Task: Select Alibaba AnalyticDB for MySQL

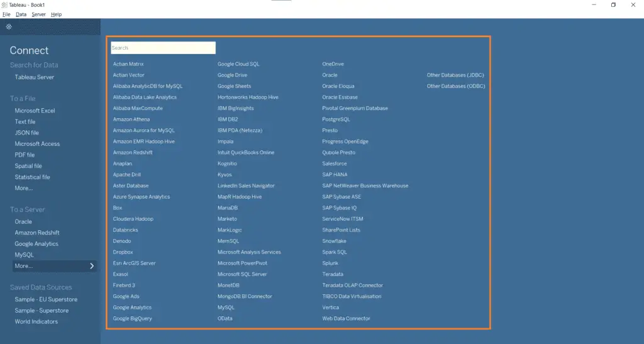Action: tap(148, 86)
